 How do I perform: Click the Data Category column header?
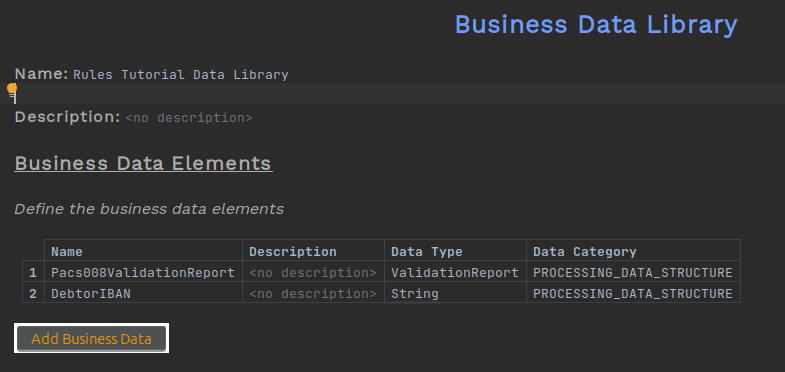pos(633,251)
